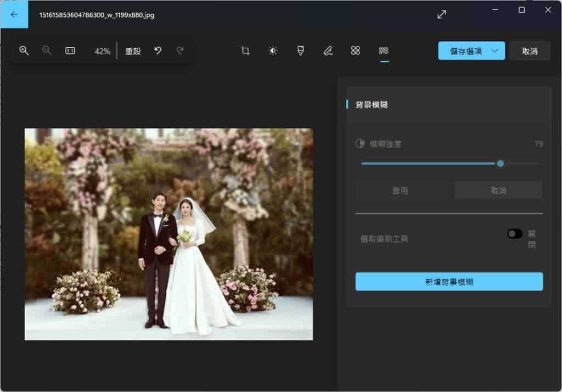Open the brightness Adjustment tool

pos(273,51)
